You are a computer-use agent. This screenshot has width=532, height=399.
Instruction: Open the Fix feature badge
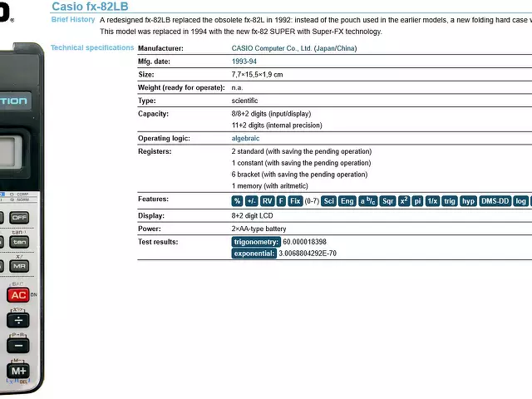click(x=295, y=201)
